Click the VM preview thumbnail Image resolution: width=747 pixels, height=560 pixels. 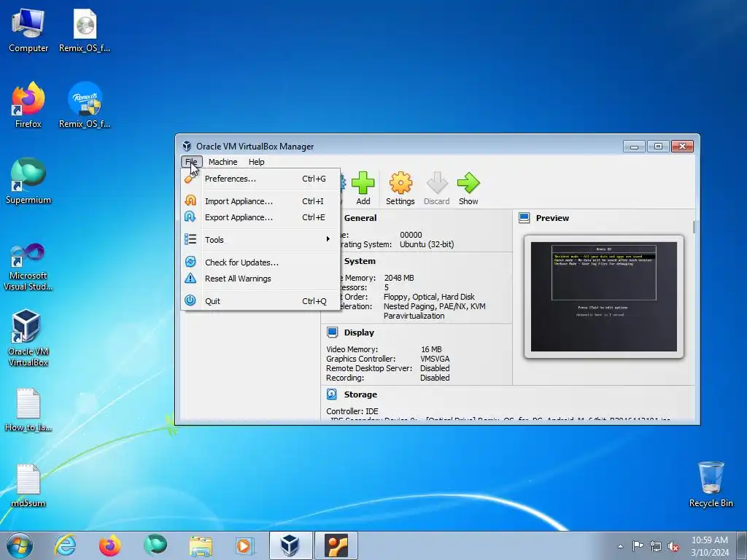coord(603,297)
